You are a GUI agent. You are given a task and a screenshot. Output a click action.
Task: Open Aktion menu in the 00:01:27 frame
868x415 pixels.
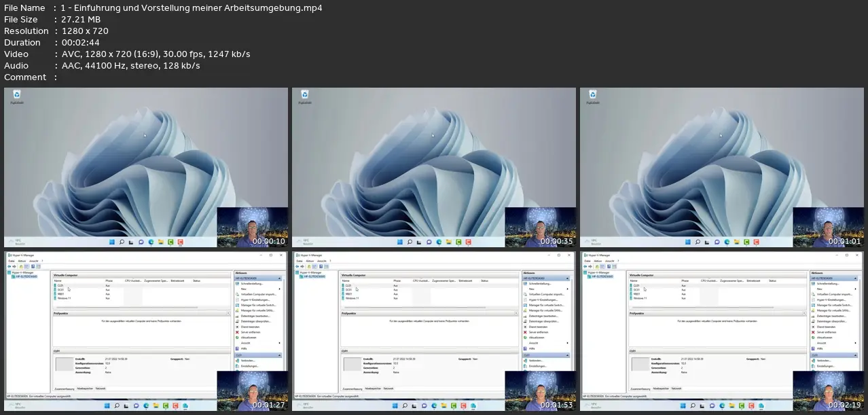pos(22,261)
